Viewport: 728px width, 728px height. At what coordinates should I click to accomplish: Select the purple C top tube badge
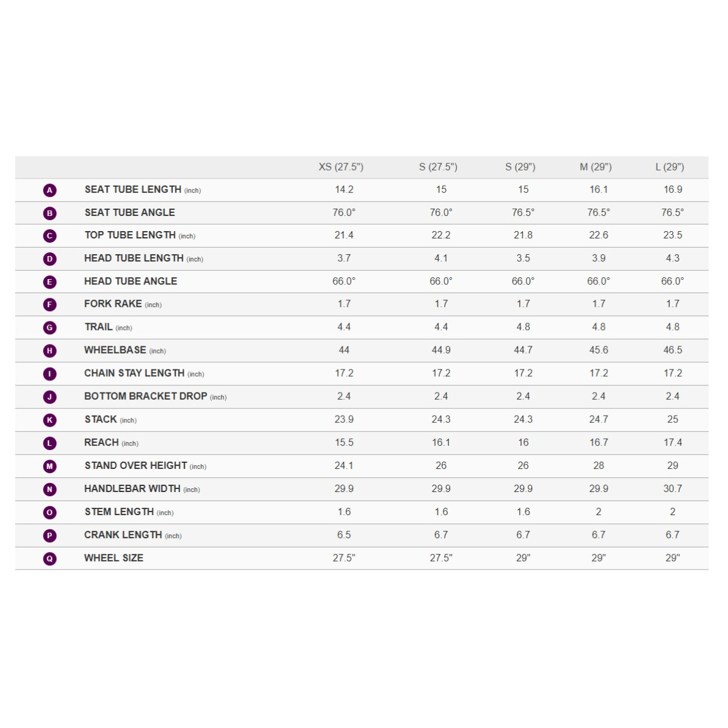[50, 236]
